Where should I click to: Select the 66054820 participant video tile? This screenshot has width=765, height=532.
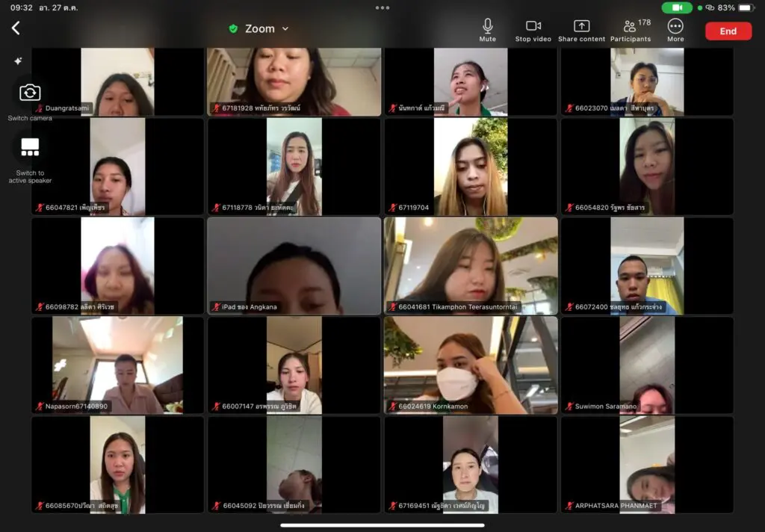647,167
